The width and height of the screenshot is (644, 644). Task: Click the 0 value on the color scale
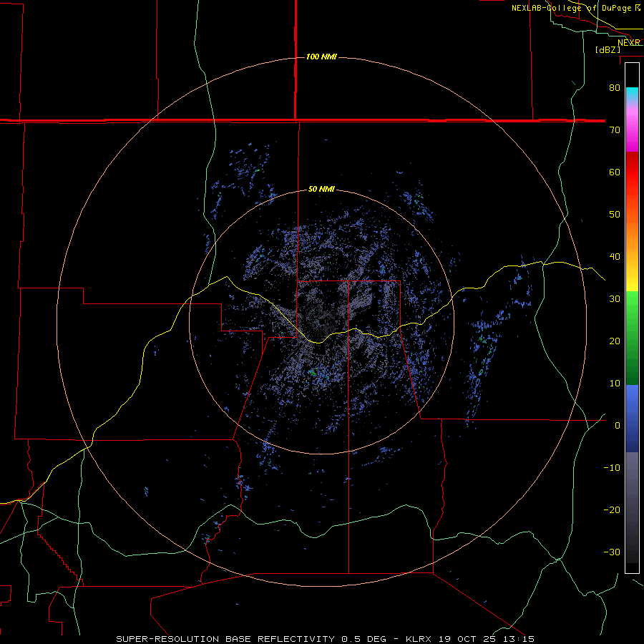pyautogui.click(x=618, y=426)
